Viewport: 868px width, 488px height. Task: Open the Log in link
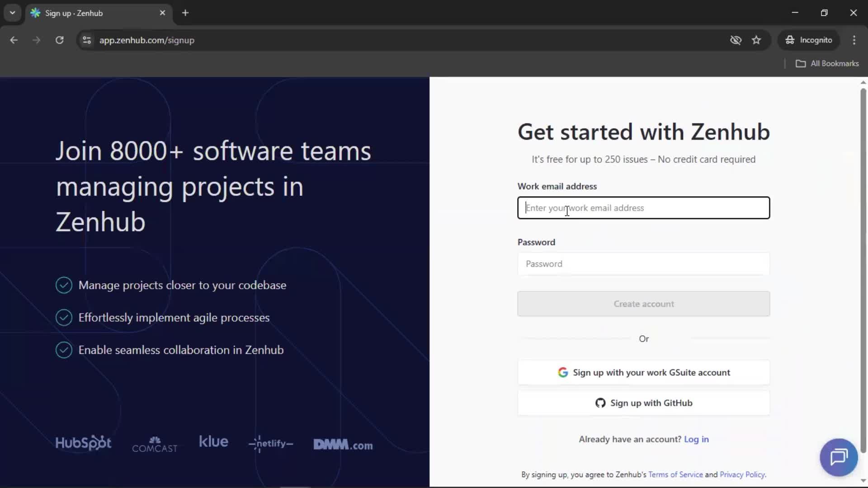[696, 439]
